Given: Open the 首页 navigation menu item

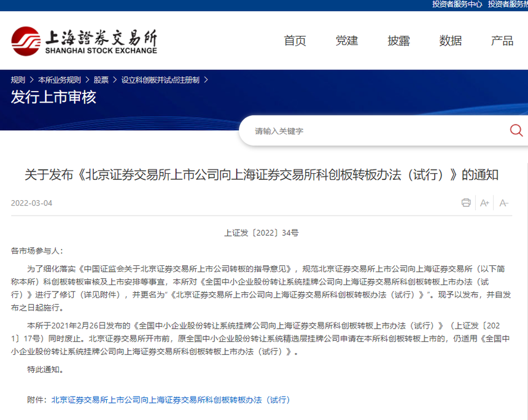Looking at the screenshot, I should (295, 41).
